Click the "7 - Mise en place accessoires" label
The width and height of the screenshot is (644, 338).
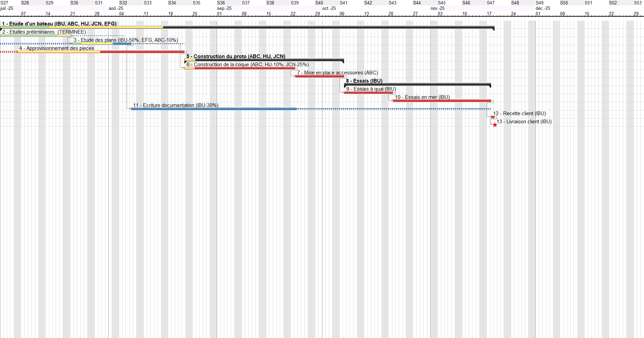(337, 73)
